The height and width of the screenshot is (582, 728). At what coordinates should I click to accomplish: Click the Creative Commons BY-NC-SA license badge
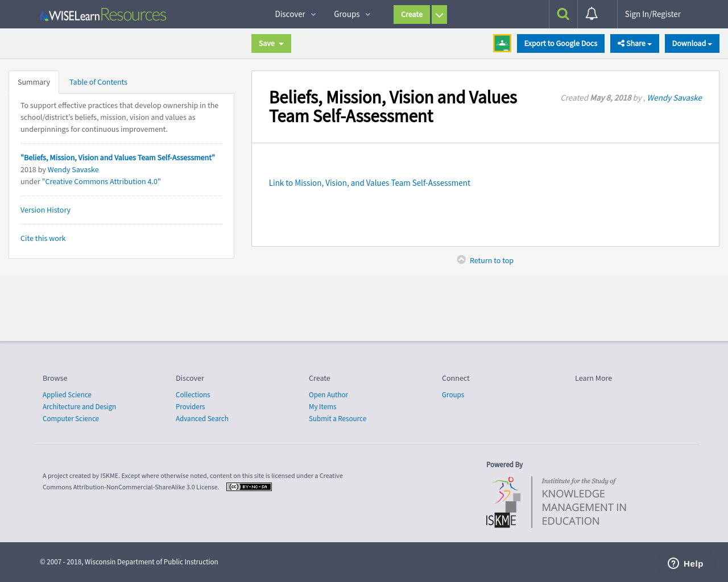[249, 487]
